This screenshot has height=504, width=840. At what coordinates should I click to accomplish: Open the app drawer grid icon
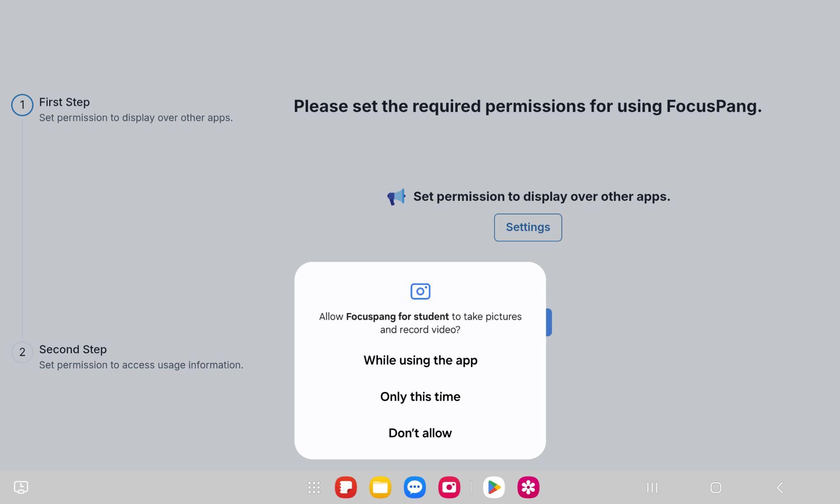click(x=314, y=487)
